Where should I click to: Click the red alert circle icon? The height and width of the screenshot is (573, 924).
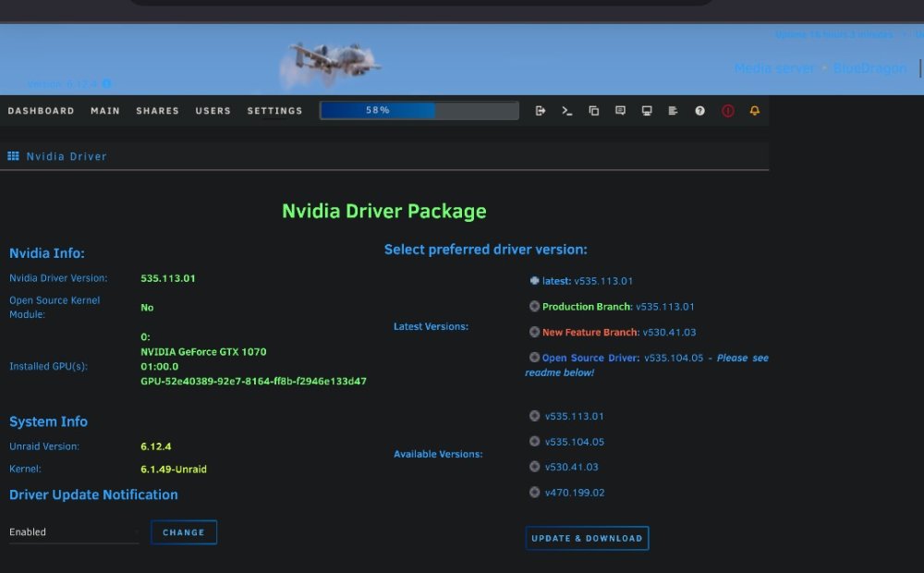point(728,111)
